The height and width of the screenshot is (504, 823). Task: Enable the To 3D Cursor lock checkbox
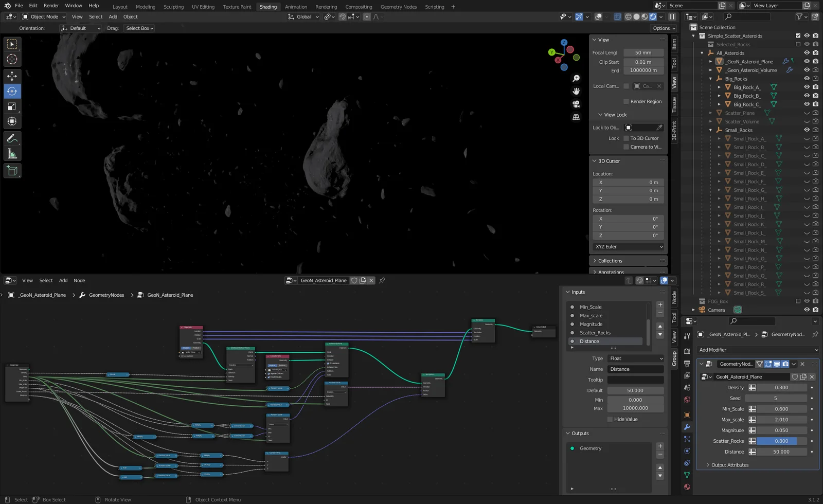pos(626,138)
